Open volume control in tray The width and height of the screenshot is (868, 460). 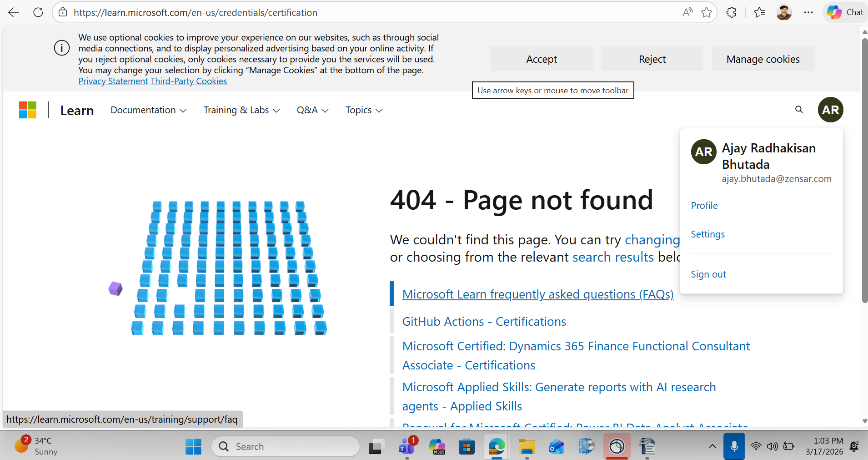point(772,446)
